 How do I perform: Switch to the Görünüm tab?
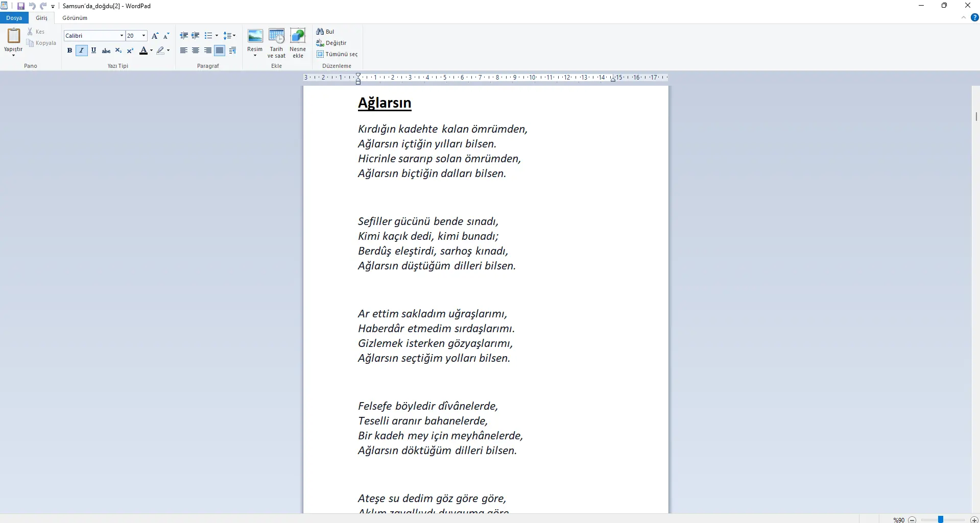click(x=75, y=18)
